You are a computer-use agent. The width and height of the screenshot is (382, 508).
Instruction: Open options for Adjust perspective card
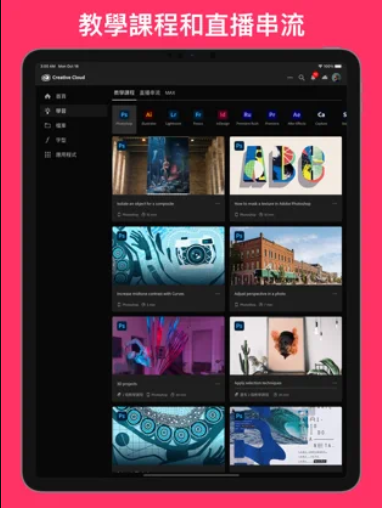pos(335,294)
